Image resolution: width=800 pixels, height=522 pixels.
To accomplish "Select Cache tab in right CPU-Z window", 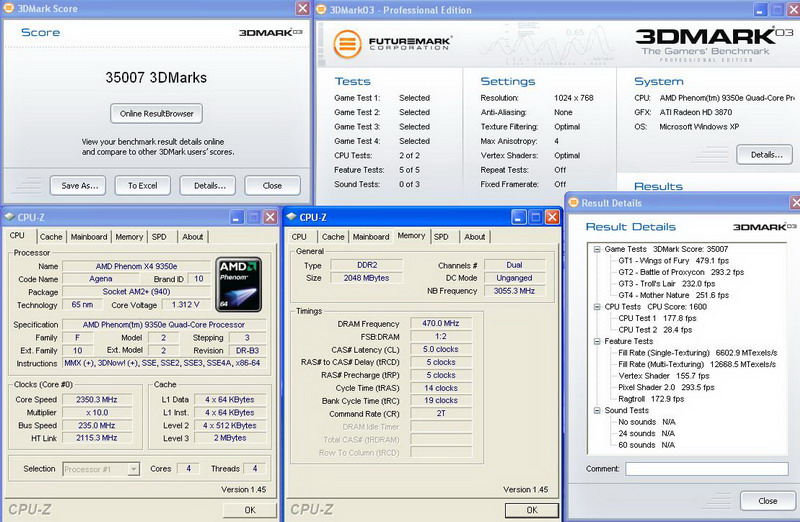I will coord(333,237).
